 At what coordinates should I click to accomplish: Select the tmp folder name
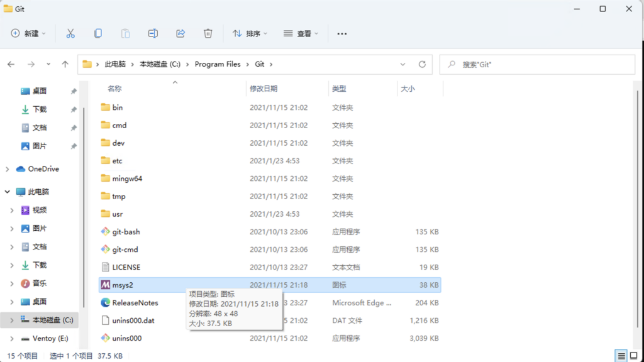click(x=119, y=196)
